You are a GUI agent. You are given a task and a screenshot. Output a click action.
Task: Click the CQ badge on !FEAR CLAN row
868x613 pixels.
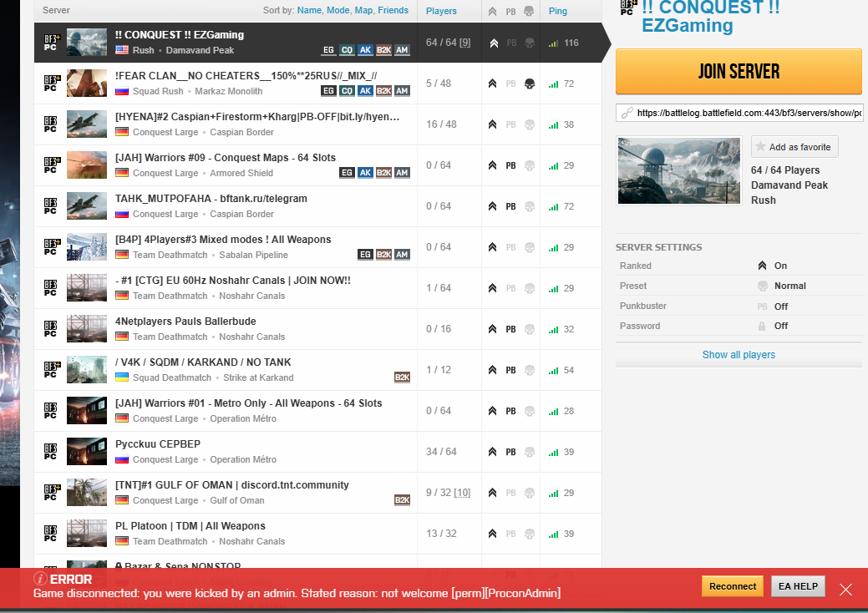(347, 91)
